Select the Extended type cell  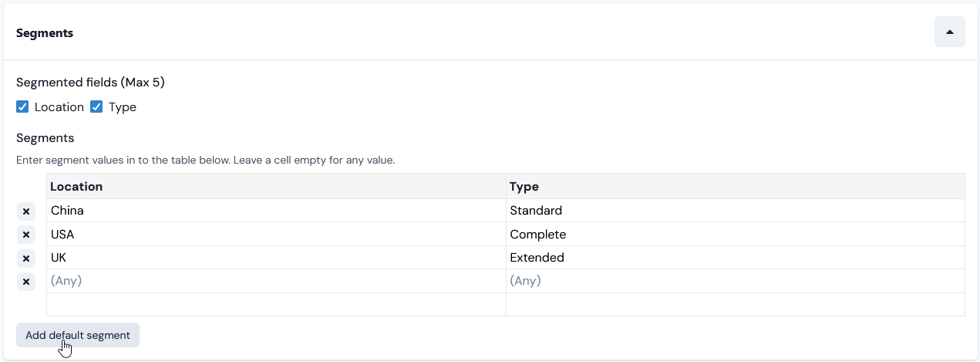point(736,258)
